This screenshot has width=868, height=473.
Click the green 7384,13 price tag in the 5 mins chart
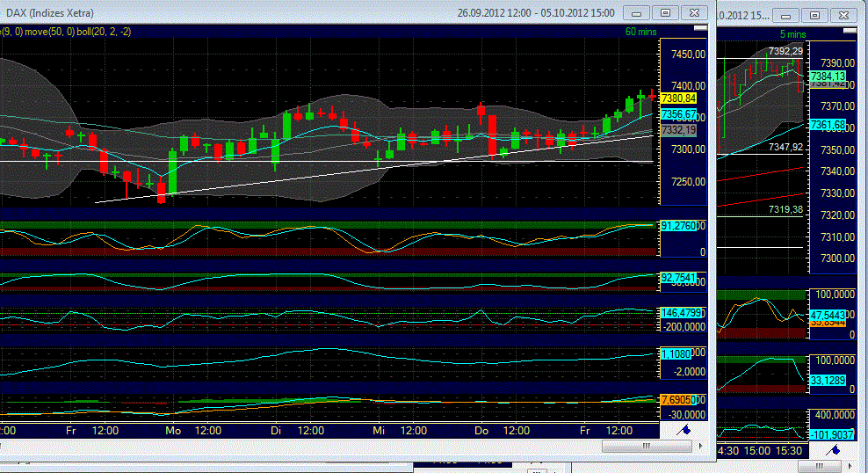click(x=828, y=76)
